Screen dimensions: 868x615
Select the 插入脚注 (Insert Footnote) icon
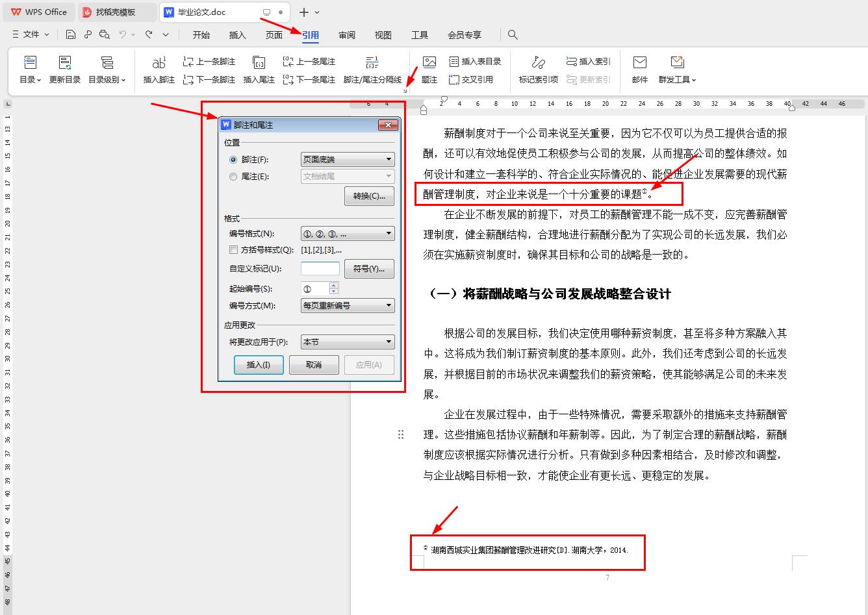[158, 68]
